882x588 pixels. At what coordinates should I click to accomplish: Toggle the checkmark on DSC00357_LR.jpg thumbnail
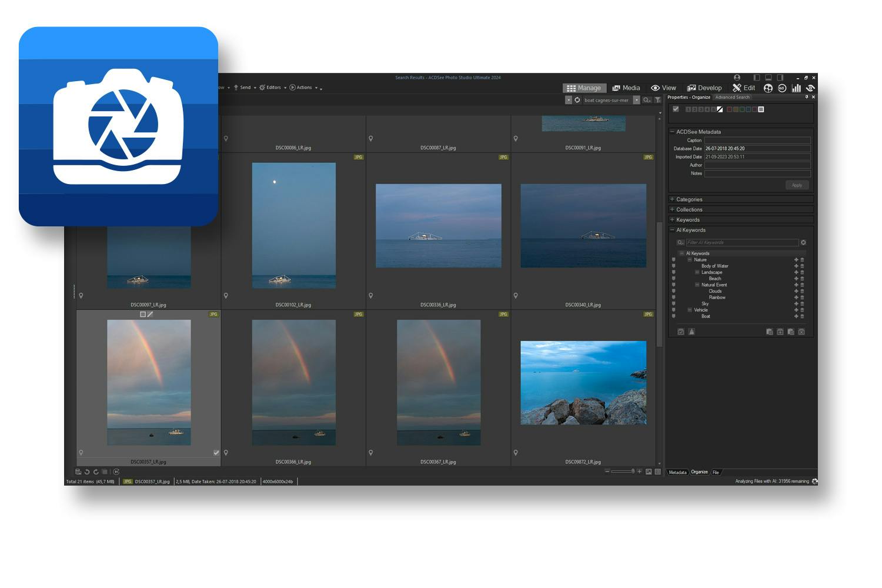click(216, 453)
